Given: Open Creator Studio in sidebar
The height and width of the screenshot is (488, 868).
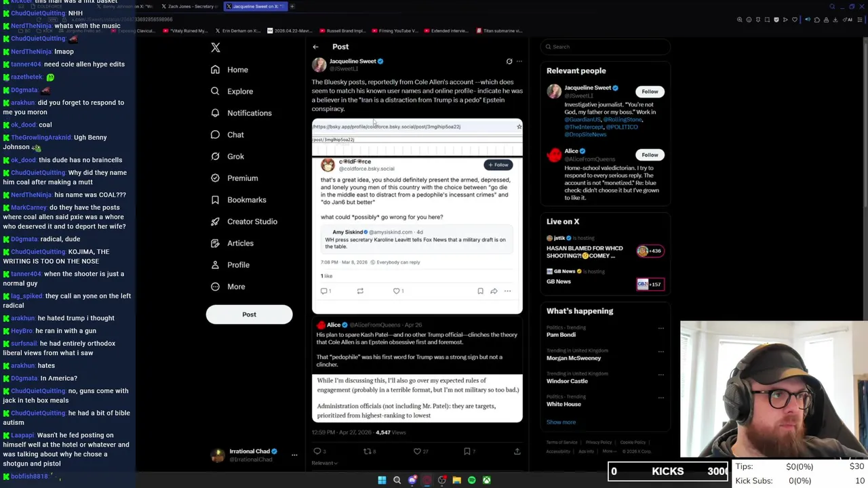Looking at the screenshot, I should [243, 222].
